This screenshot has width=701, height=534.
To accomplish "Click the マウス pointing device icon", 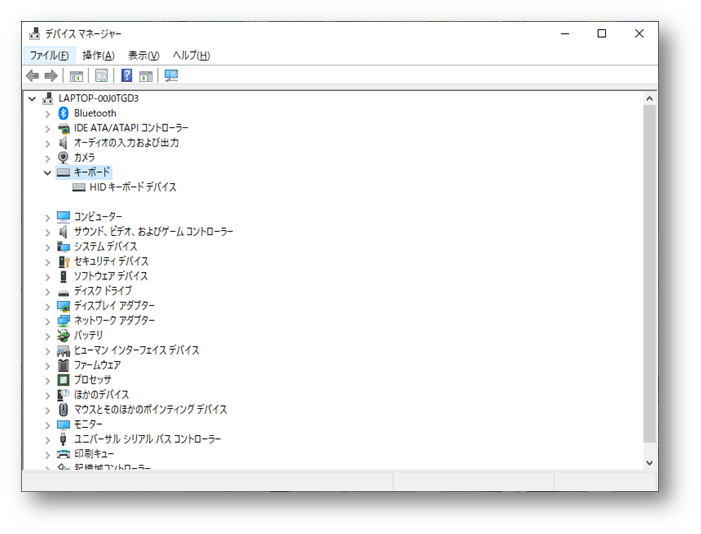I will click(63, 409).
